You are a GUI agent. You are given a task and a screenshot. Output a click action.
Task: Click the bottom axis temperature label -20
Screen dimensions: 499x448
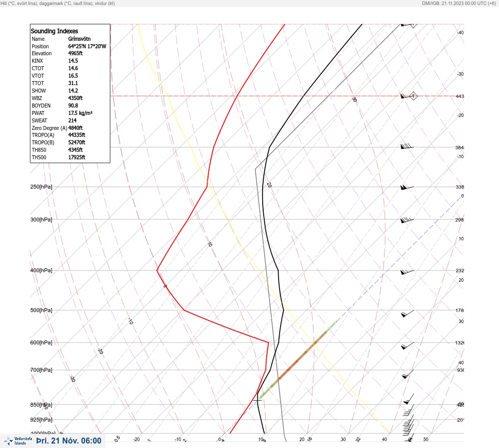pyautogui.click(x=136, y=440)
